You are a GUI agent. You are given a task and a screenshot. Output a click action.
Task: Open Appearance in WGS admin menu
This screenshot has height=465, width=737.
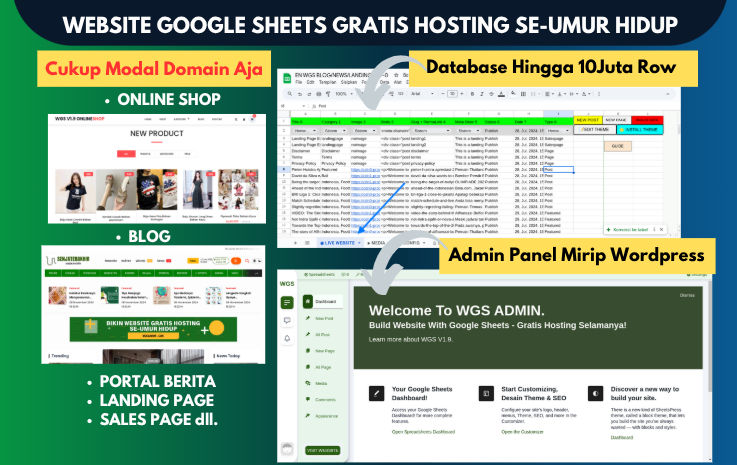click(322, 416)
